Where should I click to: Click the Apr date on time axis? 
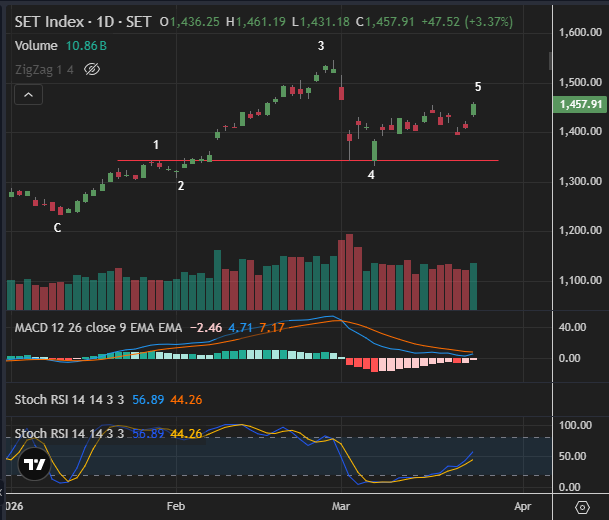(x=523, y=506)
